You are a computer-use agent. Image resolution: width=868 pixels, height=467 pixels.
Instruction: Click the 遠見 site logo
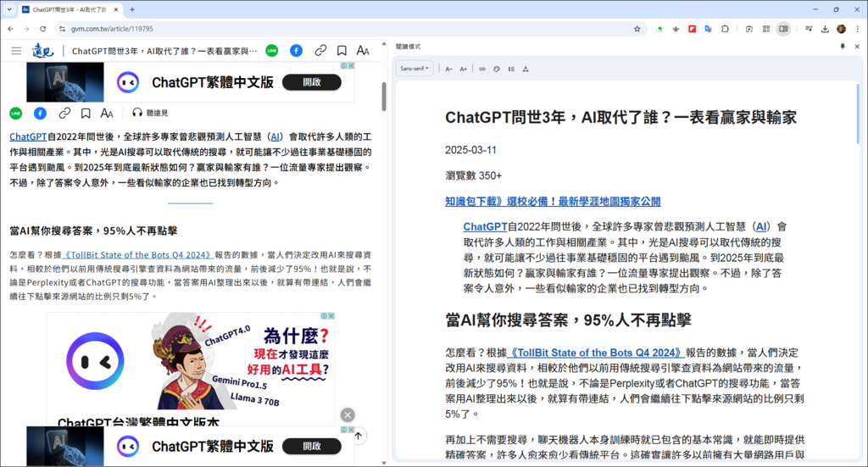(42, 51)
